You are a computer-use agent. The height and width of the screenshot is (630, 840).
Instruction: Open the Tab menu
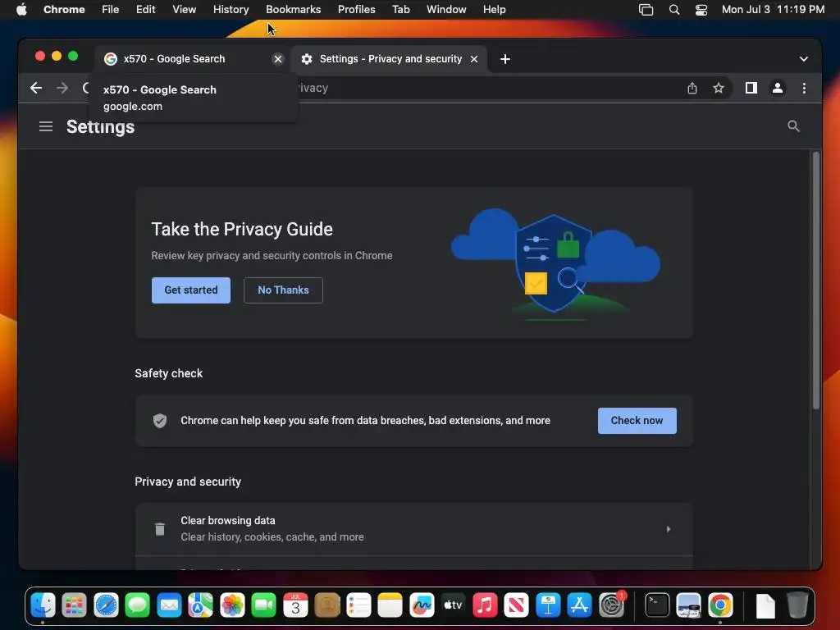click(x=400, y=10)
